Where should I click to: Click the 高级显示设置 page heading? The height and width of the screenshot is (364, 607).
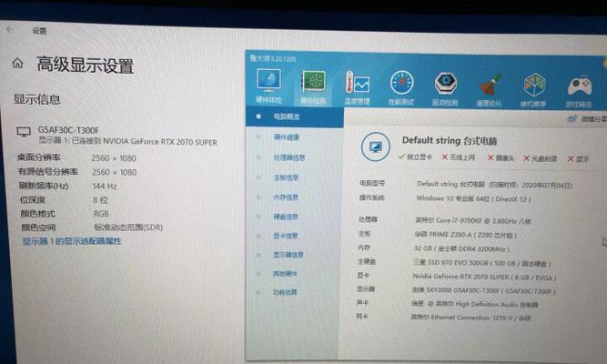coord(86,65)
